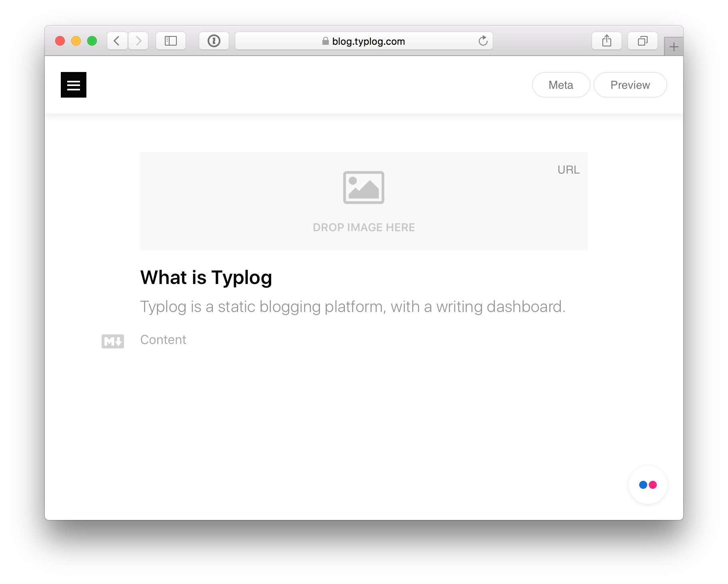Click the Markdown icon beside Content
Image resolution: width=728 pixels, height=584 pixels.
tap(113, 341)
